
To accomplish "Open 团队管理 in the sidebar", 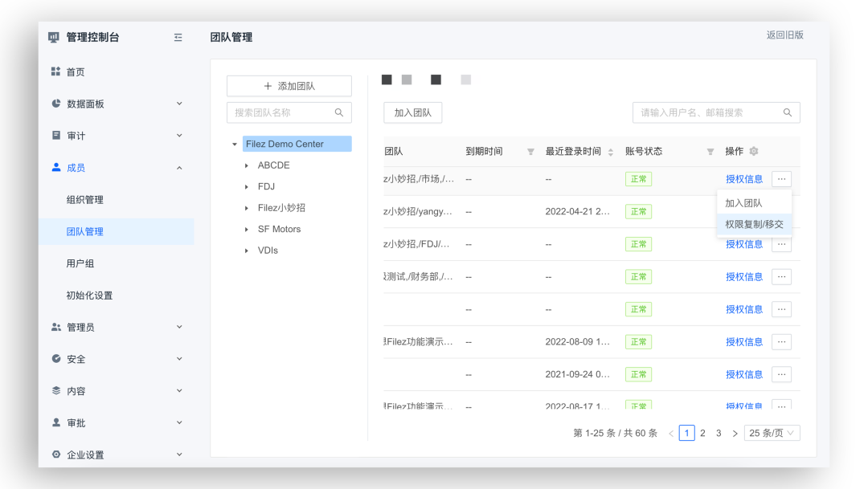I will click(117, 231).
